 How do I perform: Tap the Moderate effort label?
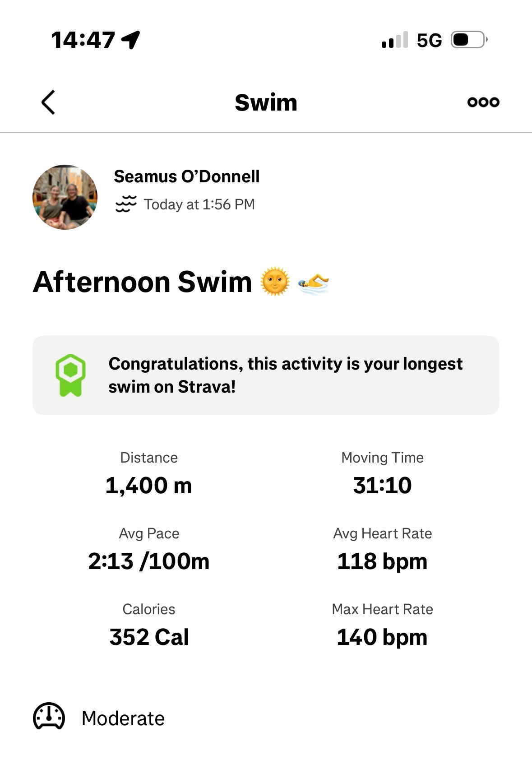[123, 718]
